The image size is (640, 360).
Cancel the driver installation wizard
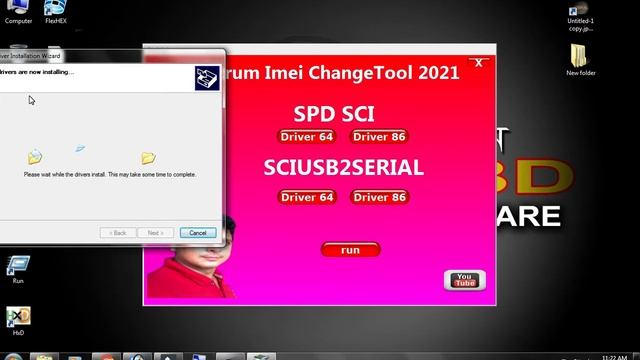click(198, 233)
